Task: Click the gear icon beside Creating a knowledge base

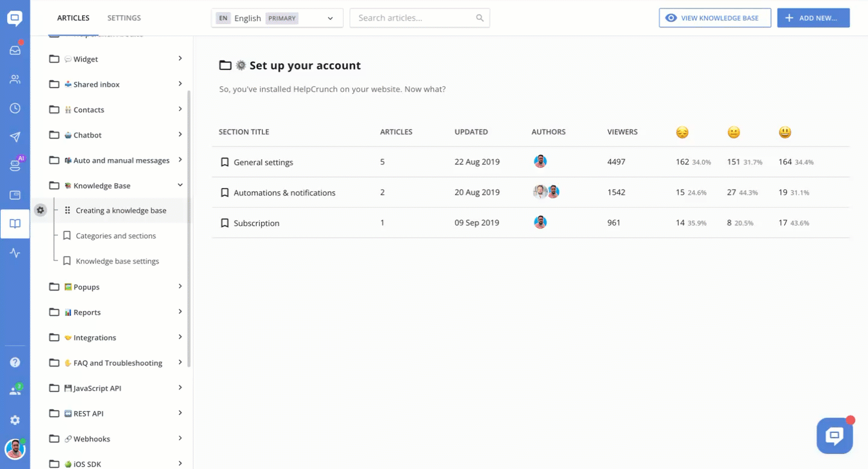Action: pyautogui.click(x=40, y=210)
